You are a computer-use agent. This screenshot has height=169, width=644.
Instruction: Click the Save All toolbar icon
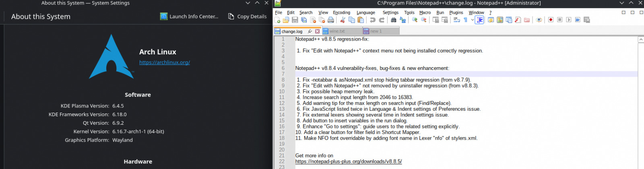(304, 20)
